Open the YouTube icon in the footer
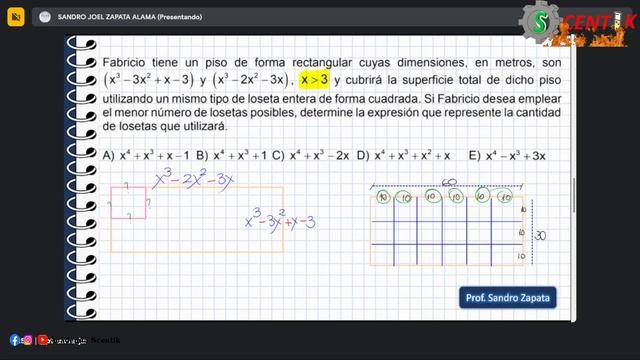 click(43, 340)
